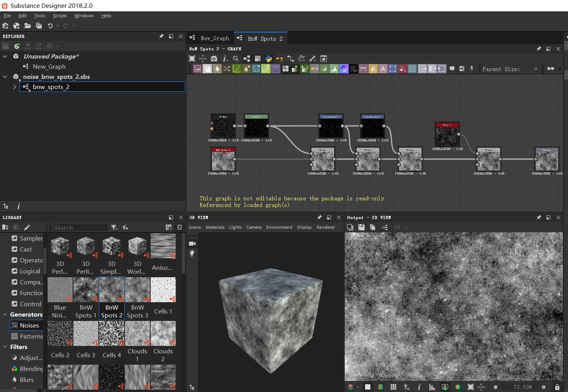The image size is (568, 392).
Task: Open the Environment menu in 3D View
Action: pyautogui.click(x=279, y=227)
